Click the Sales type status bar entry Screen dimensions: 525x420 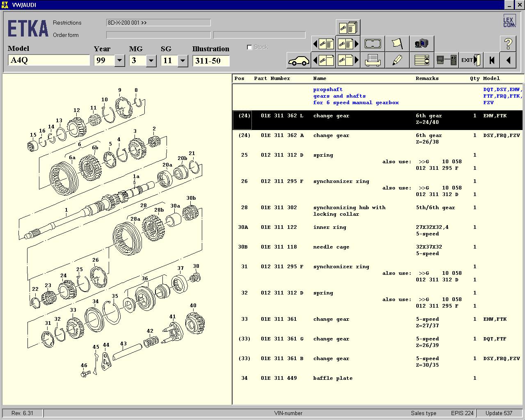pyautogui.click(x=424, y=413)
